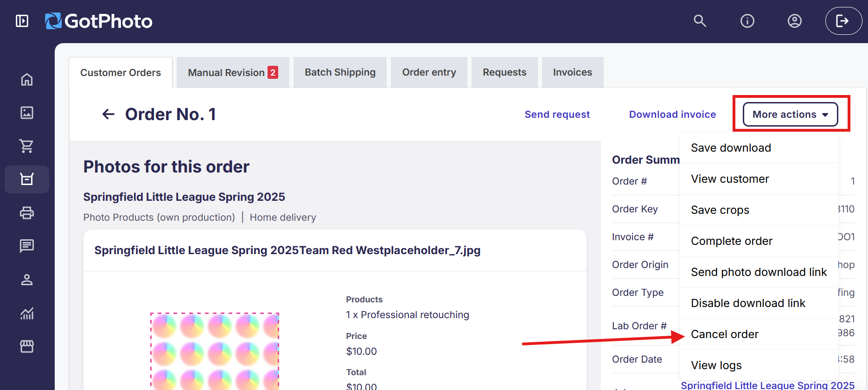Open the printer sidebar icon
Viewport: 868px width, 390px height.
coord(27,213)
